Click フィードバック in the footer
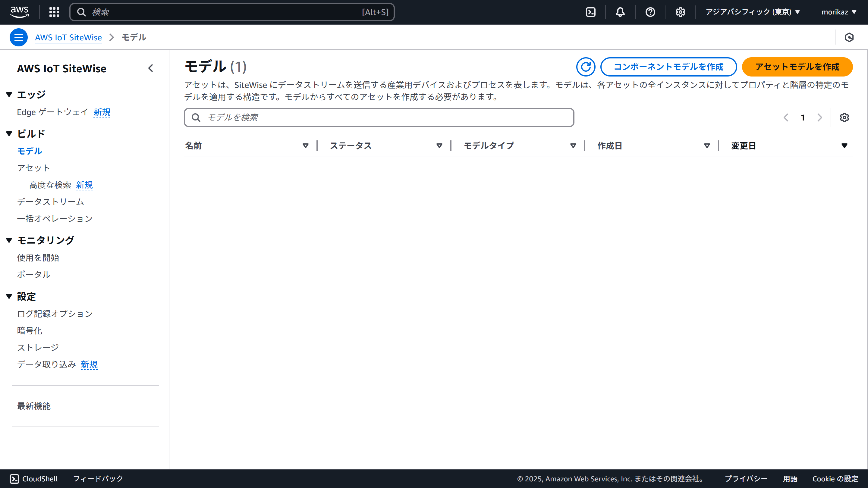868x488 pixels. point(98,479)
